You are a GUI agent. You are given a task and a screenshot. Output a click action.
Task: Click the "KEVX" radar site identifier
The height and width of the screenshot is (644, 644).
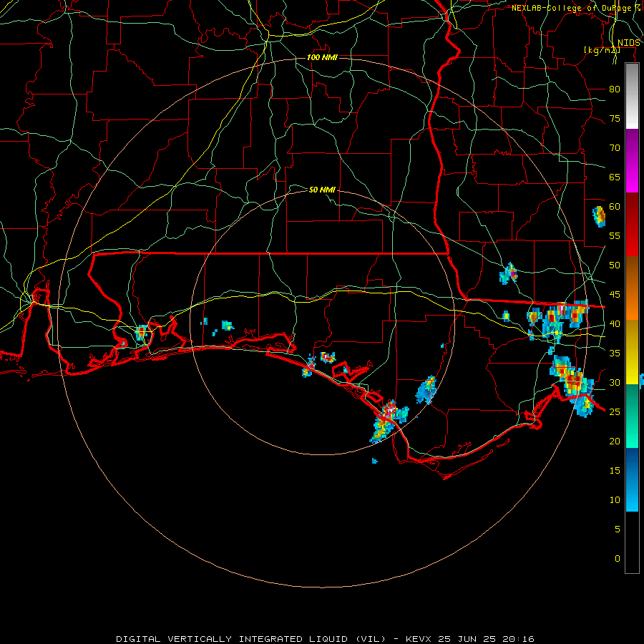[x=420, y=639]
